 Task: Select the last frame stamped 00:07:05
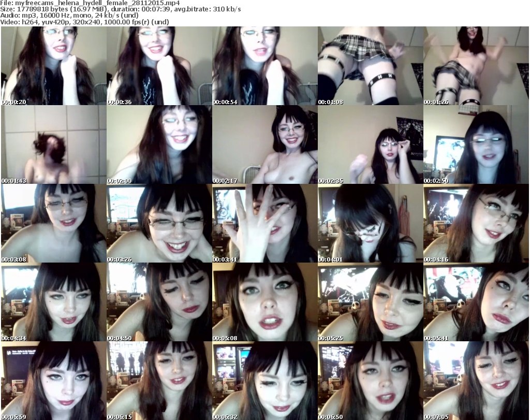click(476, 381)
